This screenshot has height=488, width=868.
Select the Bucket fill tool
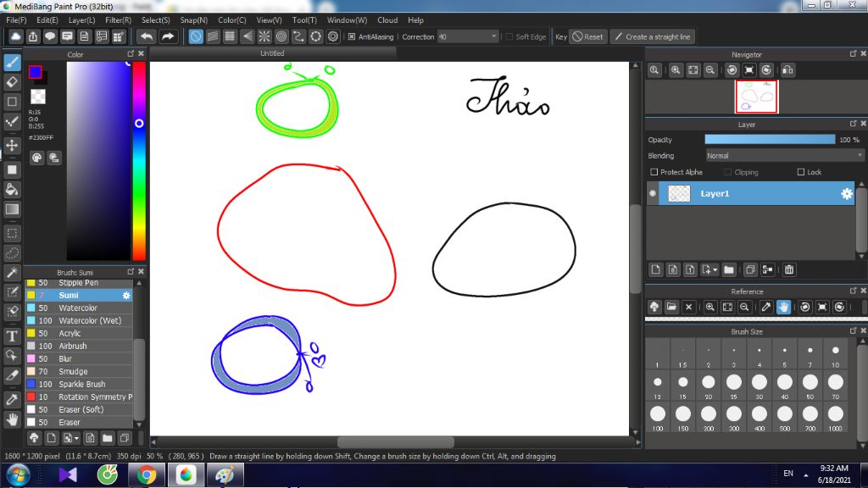tap(12, 190)
